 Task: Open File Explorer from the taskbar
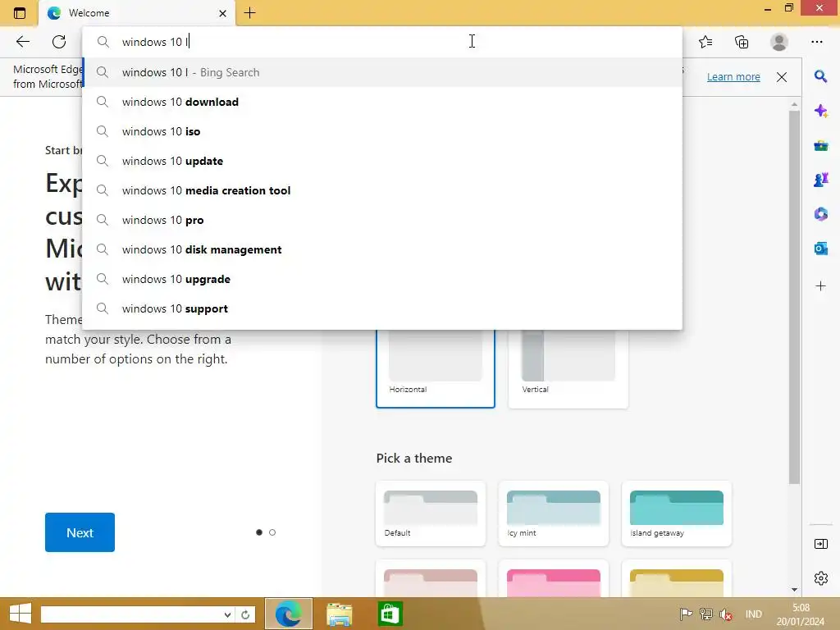(x=339, y=614)
